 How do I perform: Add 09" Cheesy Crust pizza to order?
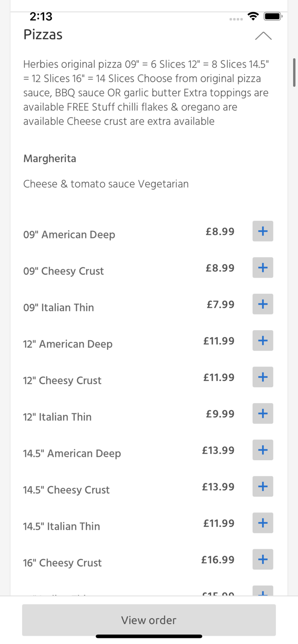click(263, 267)
